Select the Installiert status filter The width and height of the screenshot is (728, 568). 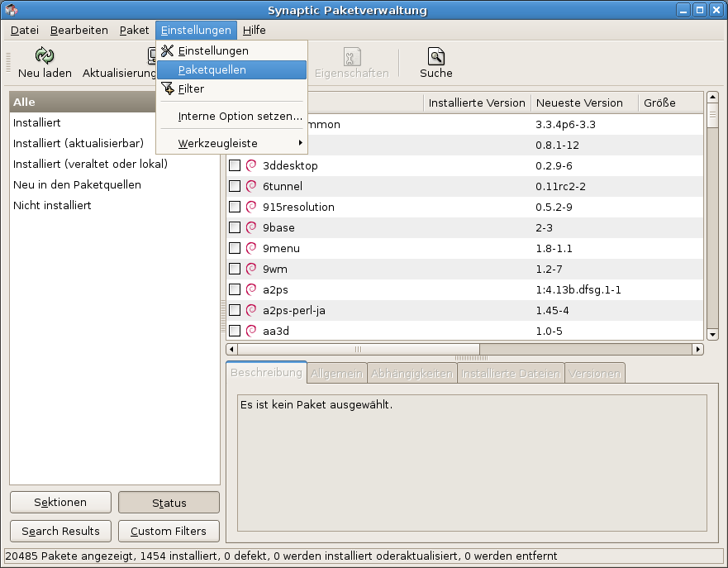(115, 122)
